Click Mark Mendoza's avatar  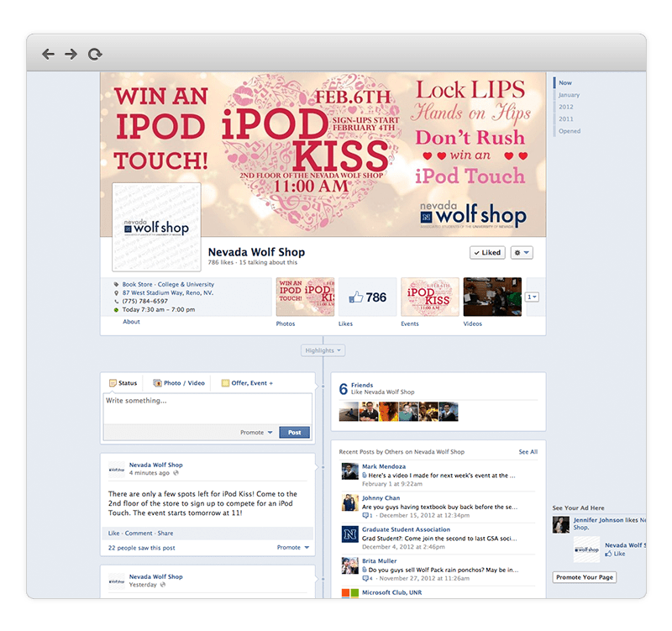click(x=349, y=471)
